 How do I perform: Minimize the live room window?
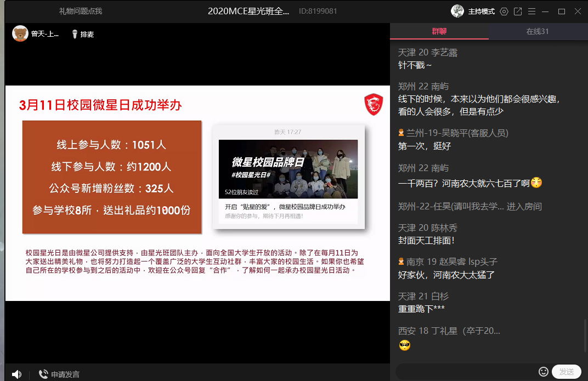coord(546,12)
